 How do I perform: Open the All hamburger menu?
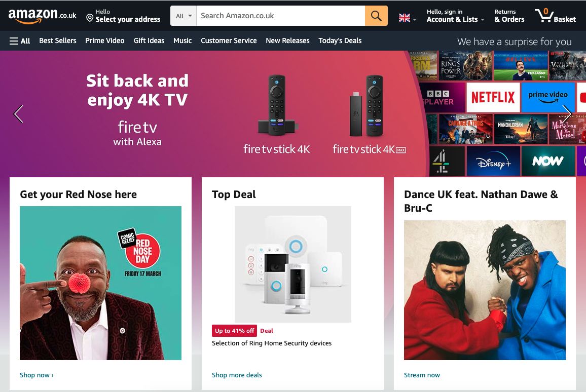[x=20, y=41]
